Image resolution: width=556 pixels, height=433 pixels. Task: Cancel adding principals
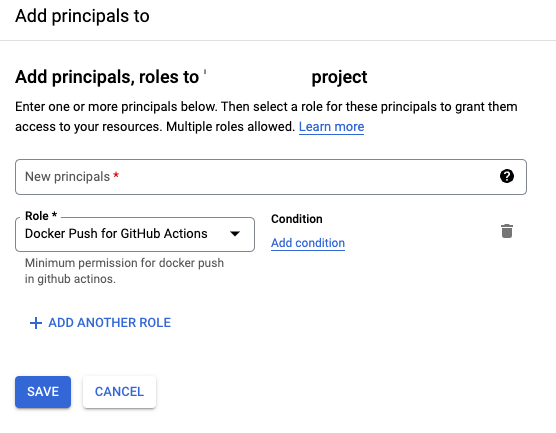click(119, 392)
